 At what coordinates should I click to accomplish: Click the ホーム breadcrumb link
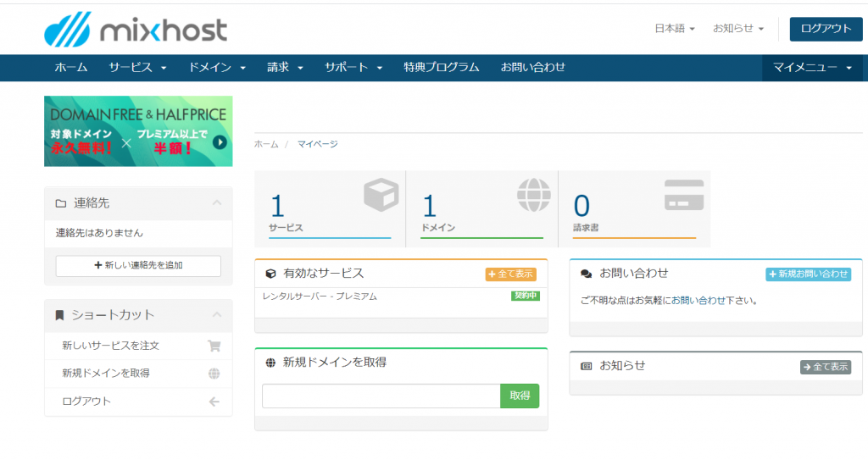[x=266, y=145]
